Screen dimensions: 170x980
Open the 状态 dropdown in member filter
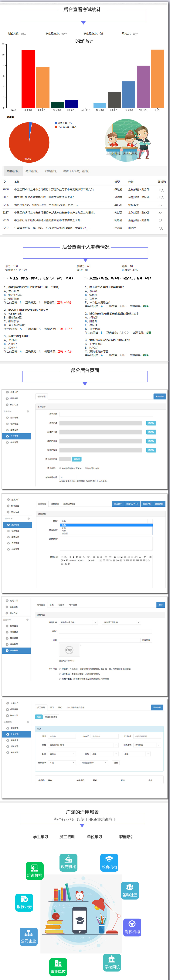click(104, 754)
